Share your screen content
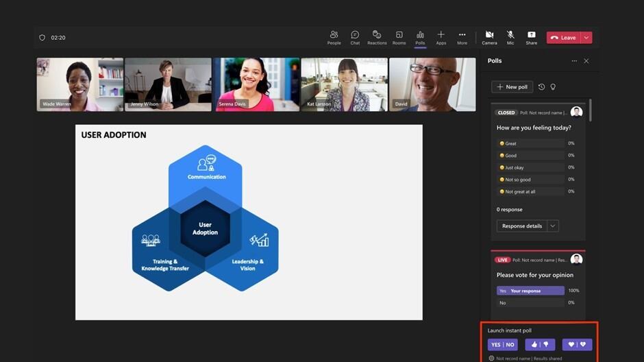This screenshot has width=644, height=362. click(531, 38)
